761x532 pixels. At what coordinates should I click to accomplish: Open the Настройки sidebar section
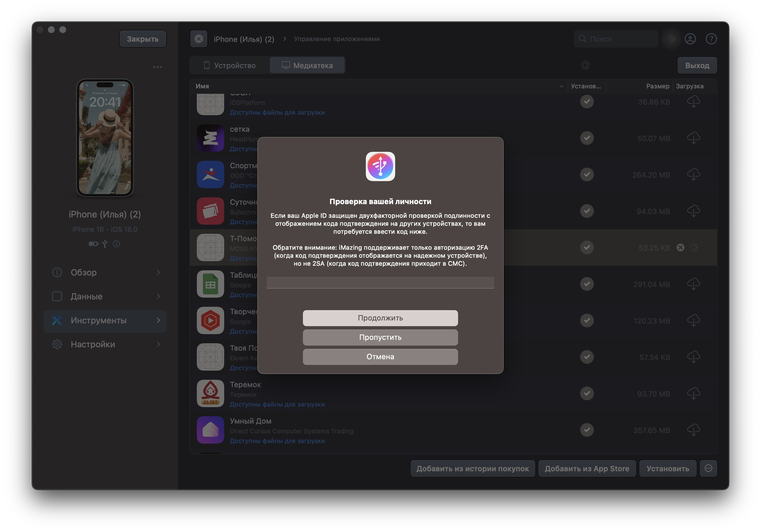(x=105, y=344)
